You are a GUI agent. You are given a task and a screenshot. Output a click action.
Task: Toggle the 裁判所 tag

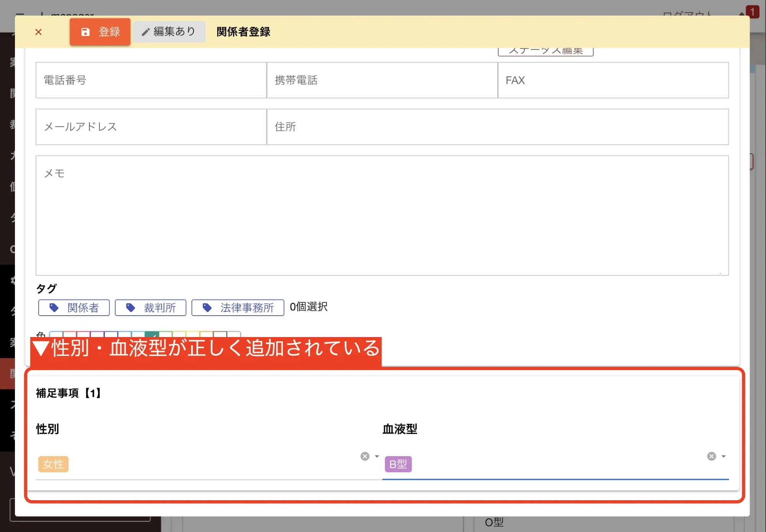tap(151, 308)
